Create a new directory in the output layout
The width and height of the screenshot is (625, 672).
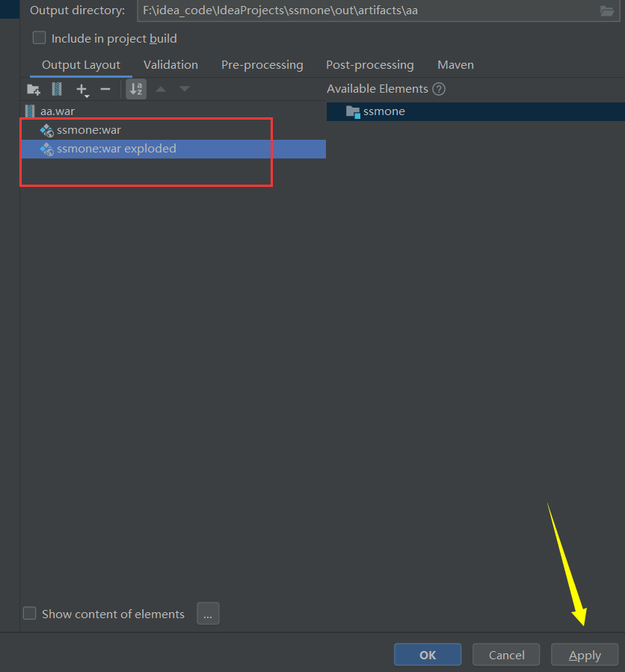pos(33,89)
